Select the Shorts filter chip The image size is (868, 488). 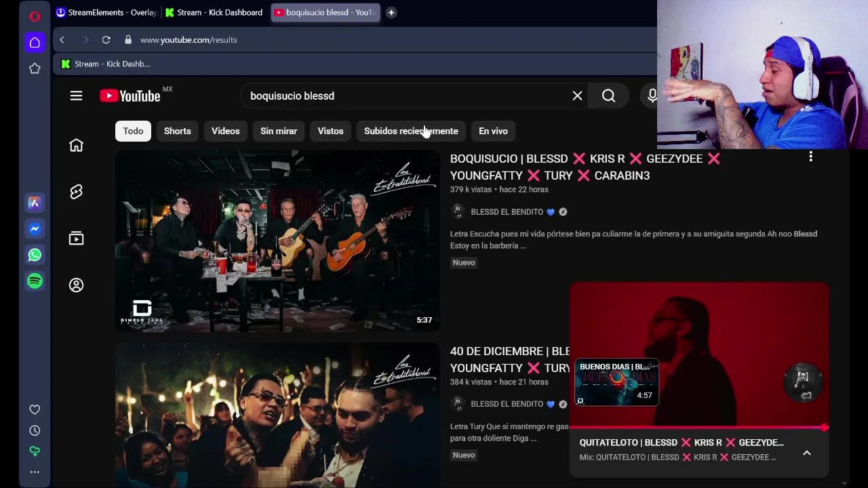pyautogui.click(x=178, y=131)
